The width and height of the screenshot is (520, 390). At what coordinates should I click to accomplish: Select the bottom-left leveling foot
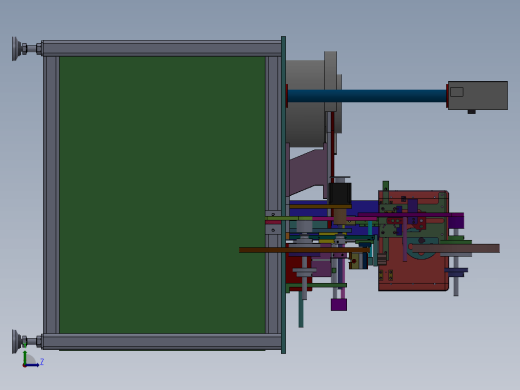tap(27, 341)
